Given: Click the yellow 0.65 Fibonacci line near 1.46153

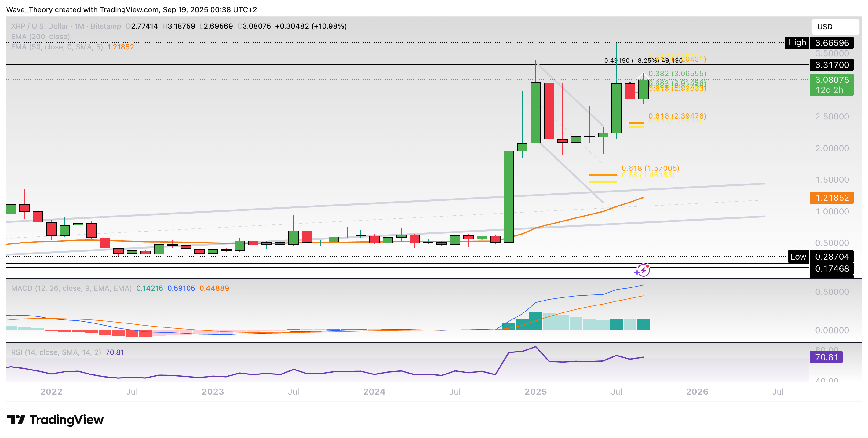Looking at the screenshot, I should [603, 182].
